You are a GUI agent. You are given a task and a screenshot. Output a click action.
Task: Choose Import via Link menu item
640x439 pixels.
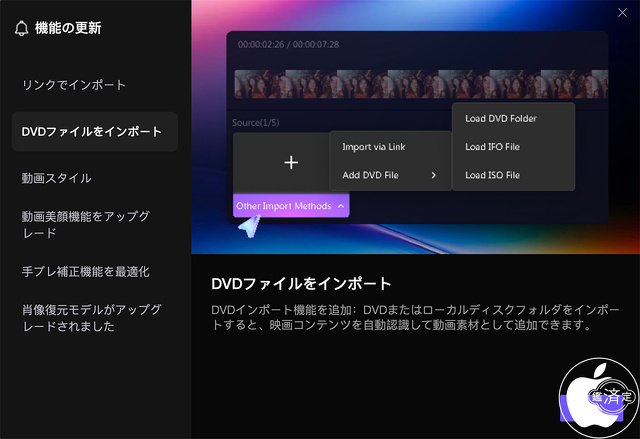pos(373,147)
